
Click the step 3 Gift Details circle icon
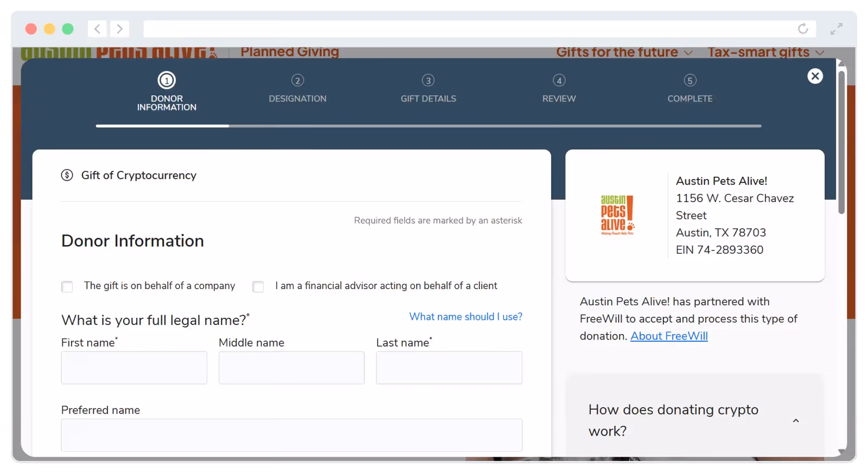(428, 80)
